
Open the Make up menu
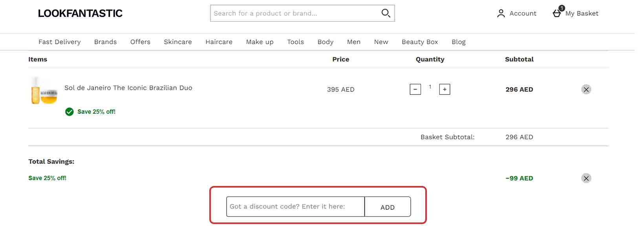tap(259, 42)
